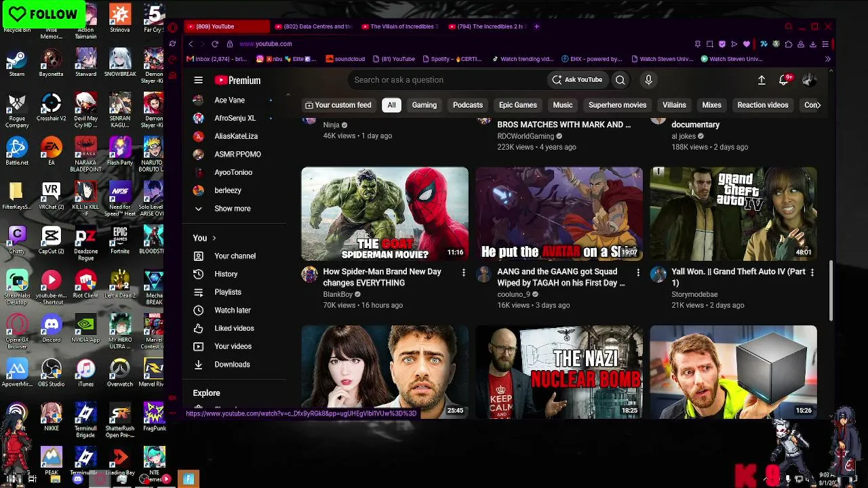Start voice search with the microphone
The width and height of the screenshot is (868, 488).
click(x=648, y=80)
